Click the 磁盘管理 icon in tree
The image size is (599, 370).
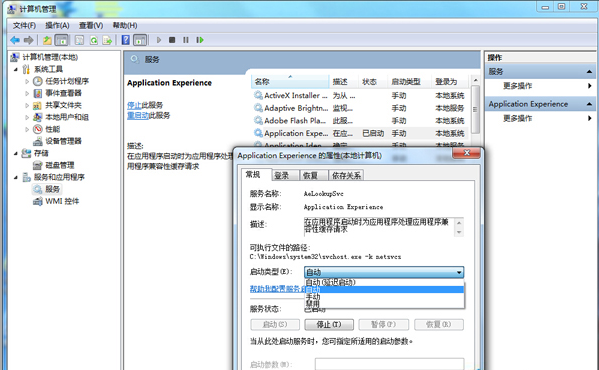(x=37, y=165)
